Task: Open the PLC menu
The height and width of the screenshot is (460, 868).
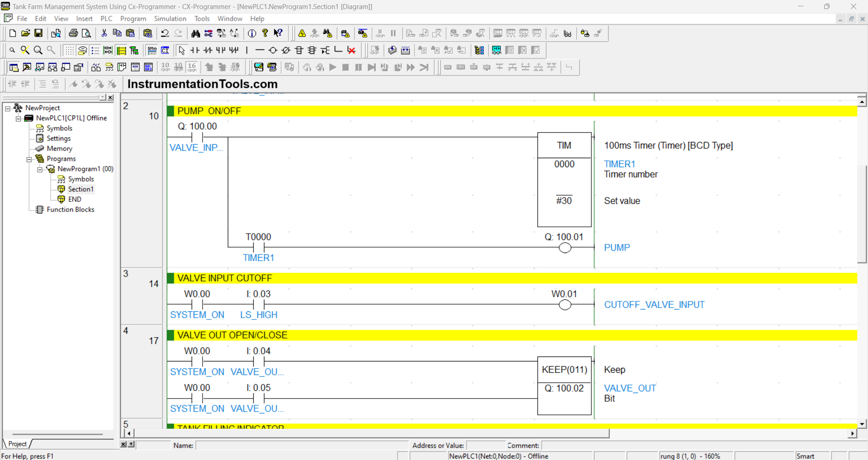Action: [107, 19]
